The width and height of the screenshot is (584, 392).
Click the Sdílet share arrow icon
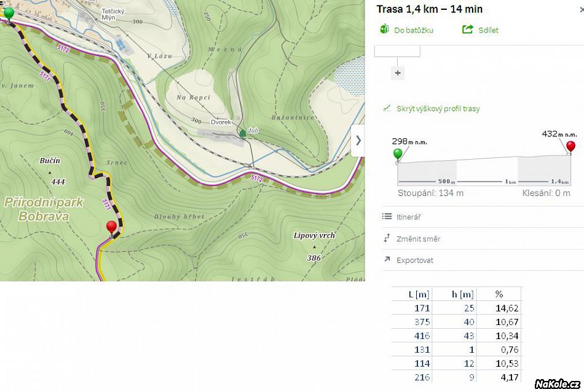click(468, 29)
